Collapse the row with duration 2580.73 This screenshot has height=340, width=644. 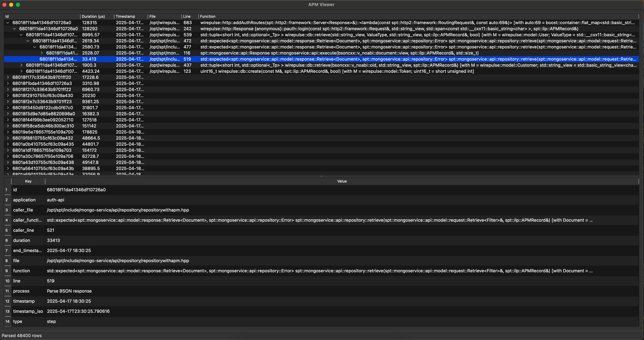[35, 47]
